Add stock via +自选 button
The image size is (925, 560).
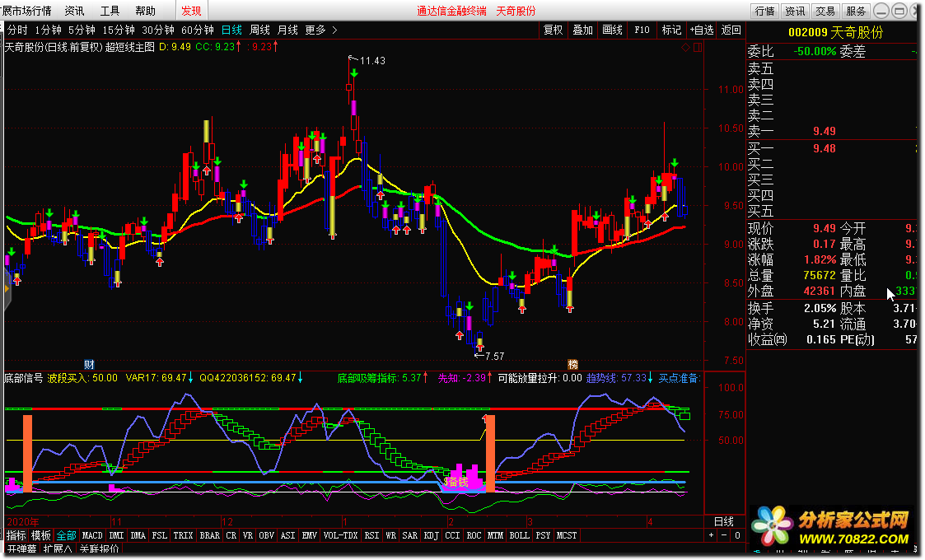click(x=702, y=30)
